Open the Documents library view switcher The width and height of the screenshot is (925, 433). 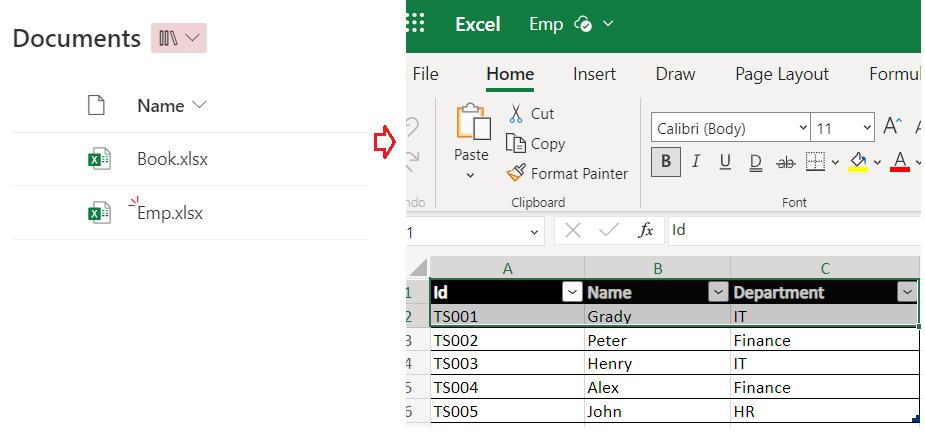tap(179, 38)
